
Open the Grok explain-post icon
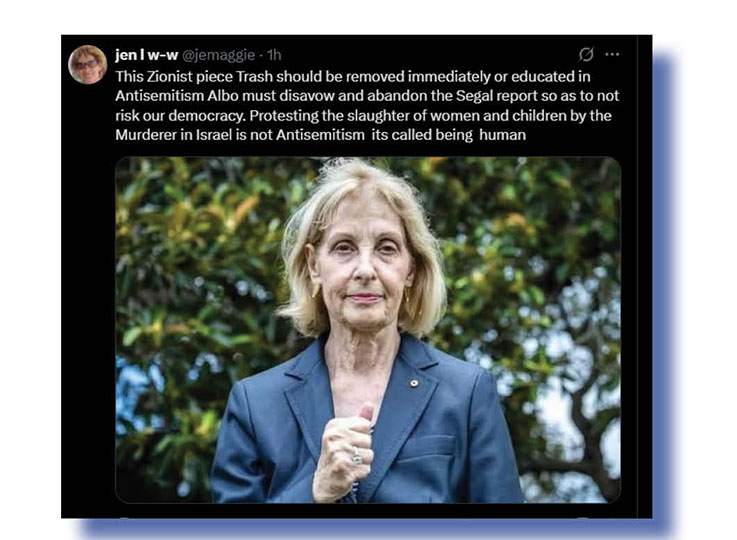586,55
